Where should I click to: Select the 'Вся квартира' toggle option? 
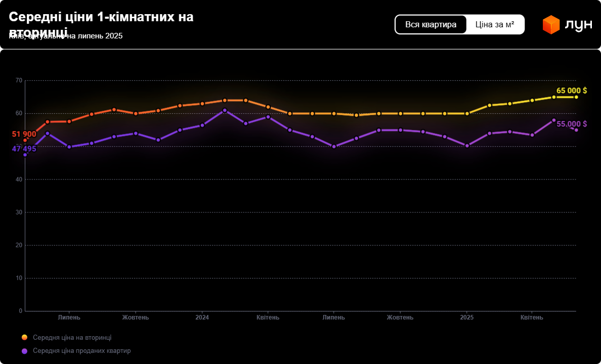(x=431, y=24)
